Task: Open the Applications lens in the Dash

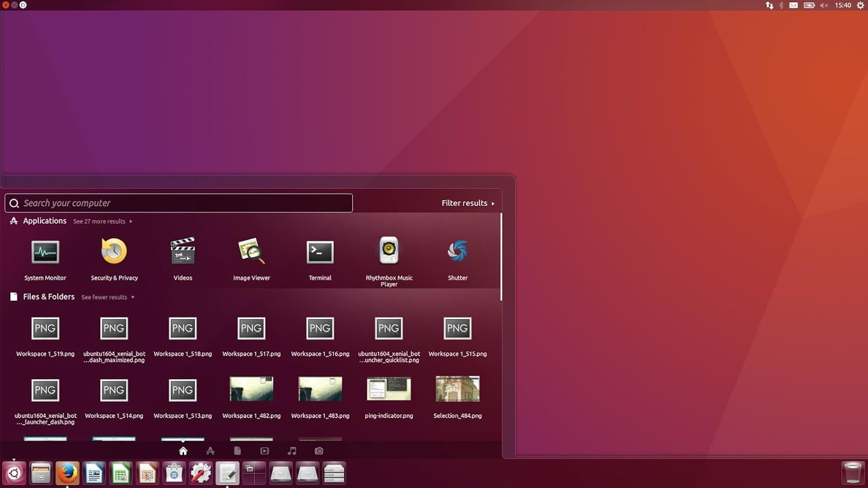Action: click(x=210, y=451)
